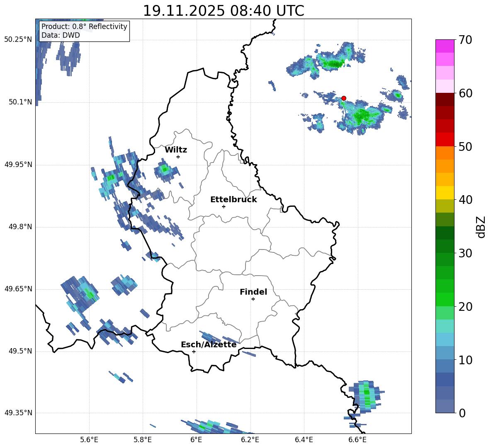491x448 pixels.
Task: Click the 0 tick on colorbar
Action: (x=462, y=413)
